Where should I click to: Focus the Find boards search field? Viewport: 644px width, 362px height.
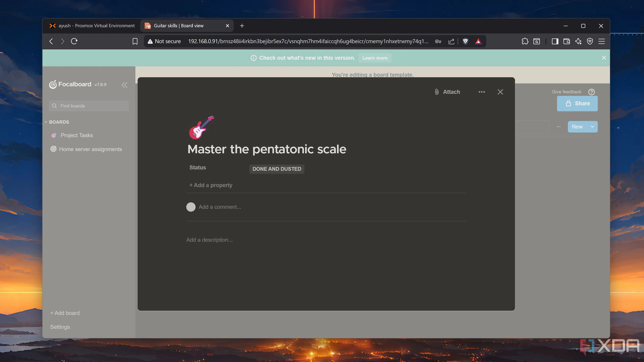coord(89,106)
